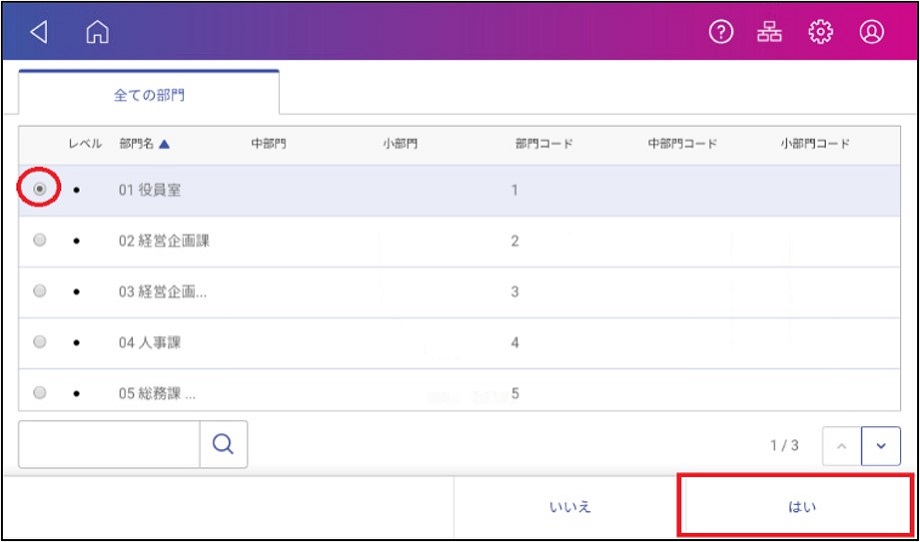Viewport: 920px width, 542px height.
Task: Open the network connection icon
Action: [769, 33]
